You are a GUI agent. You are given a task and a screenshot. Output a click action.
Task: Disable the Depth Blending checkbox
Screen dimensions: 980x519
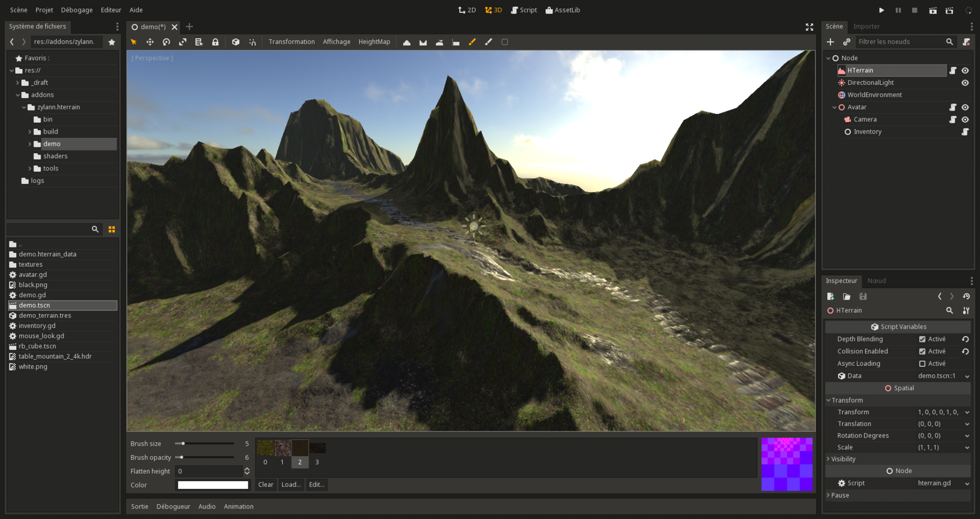click(922, 339)
